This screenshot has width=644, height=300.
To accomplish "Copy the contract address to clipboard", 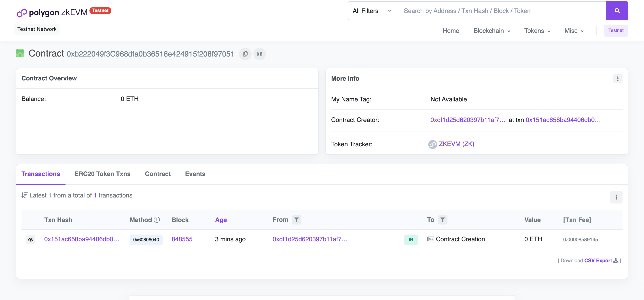I will tap(245, 54).
